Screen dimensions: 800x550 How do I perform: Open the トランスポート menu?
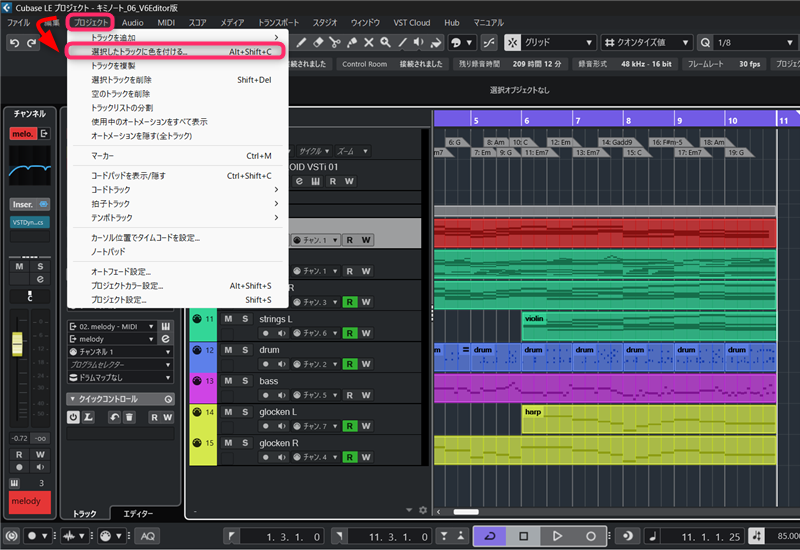click(279, 22)
